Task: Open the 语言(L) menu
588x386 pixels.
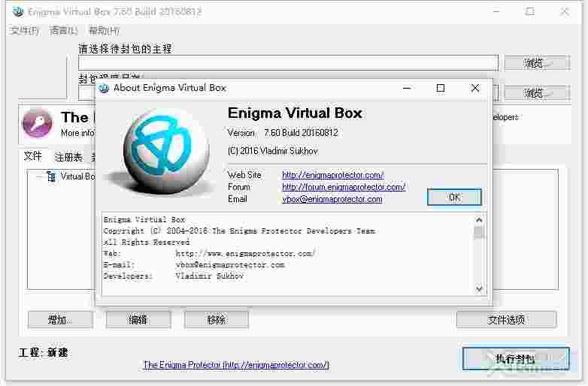Action: 63,30
